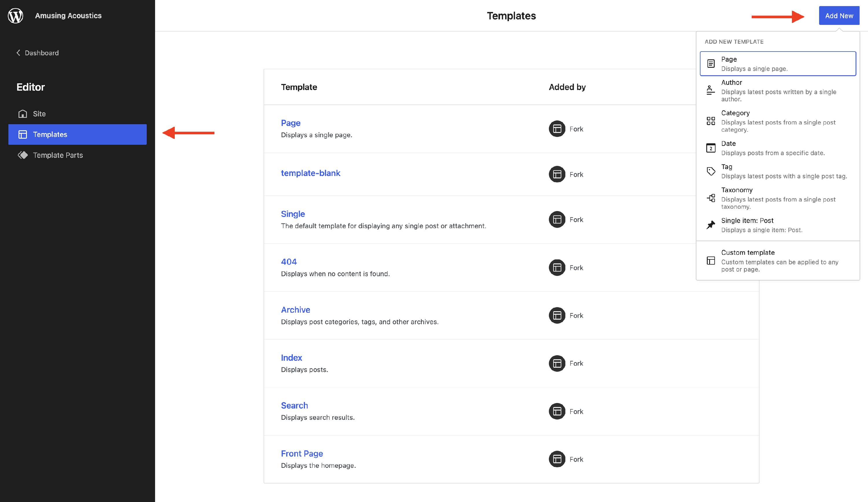The width and height of the screenshot is (868, 502).
Task: Click the Single item Post pin icon
Action: (x=710, y=225)
